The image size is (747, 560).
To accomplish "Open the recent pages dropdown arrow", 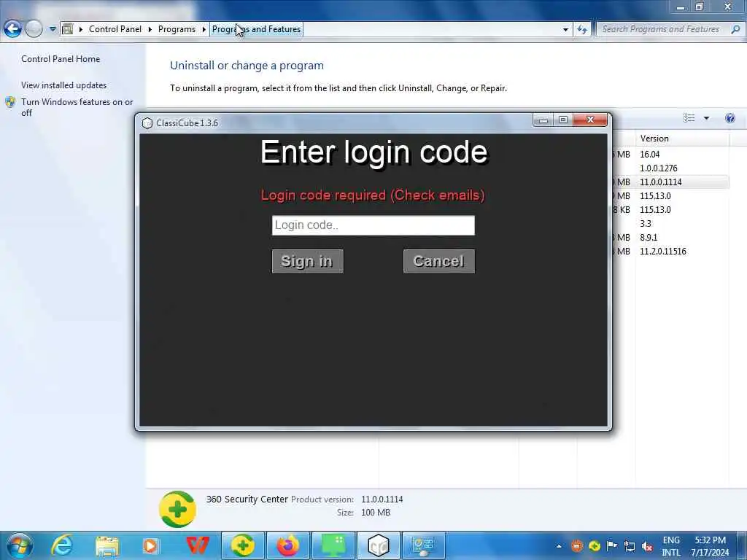I will (x=53, y=29).
